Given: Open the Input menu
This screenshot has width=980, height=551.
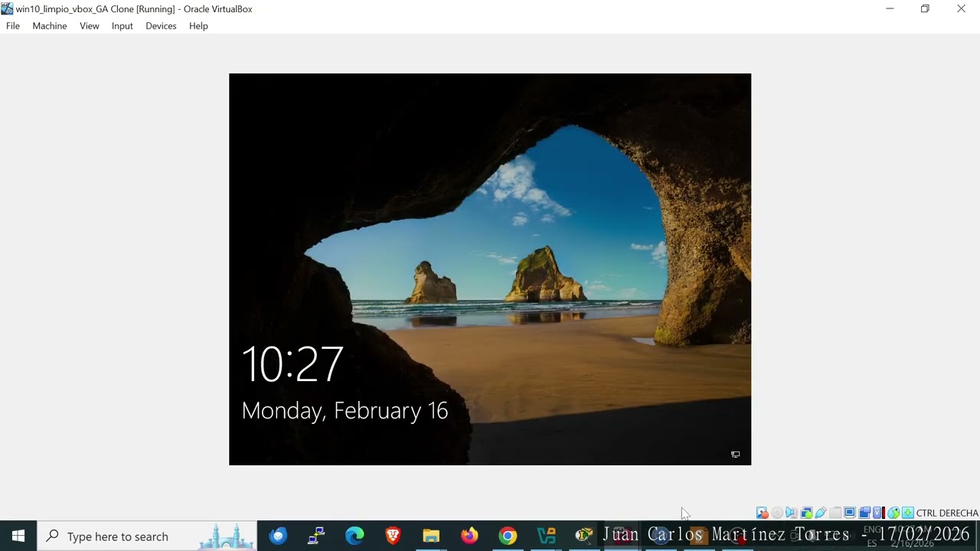Looking at the screenshot, I should pyautogui.click(x=122, y=26).
